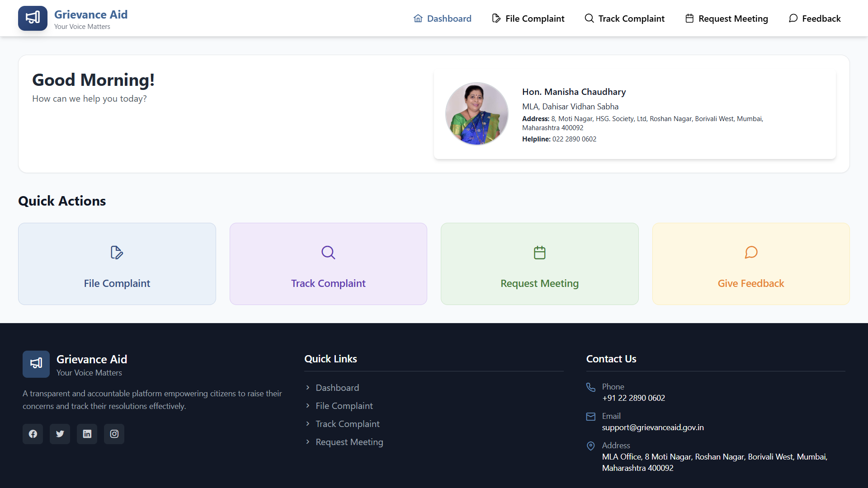
Task: Click the File Complaint quick action label
Action: (x=117, y=283)
